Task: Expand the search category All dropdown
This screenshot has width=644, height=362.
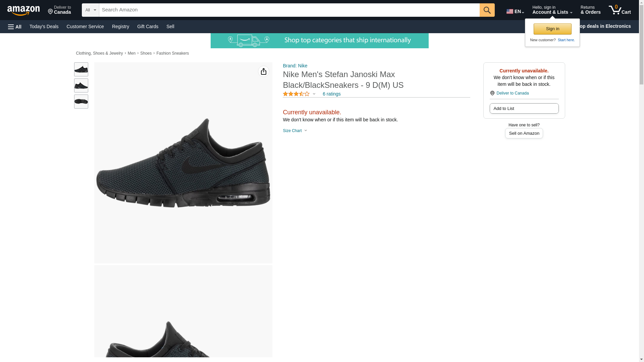Action: (x=90, y=10)
